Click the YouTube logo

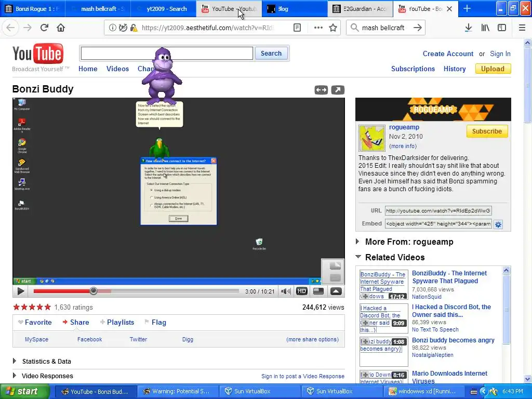coord(37,54)
